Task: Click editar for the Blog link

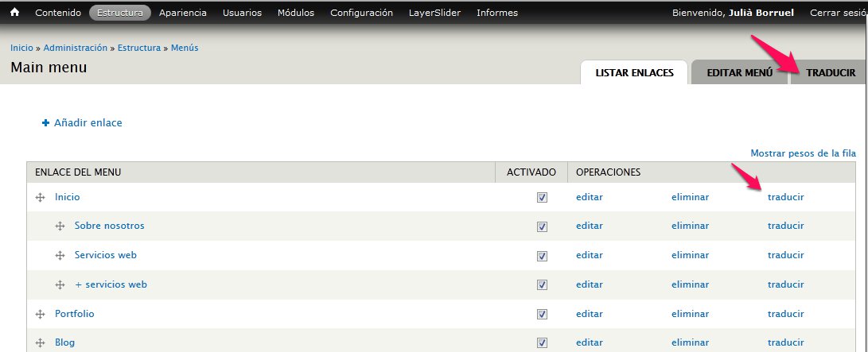Action: [589, 342]
